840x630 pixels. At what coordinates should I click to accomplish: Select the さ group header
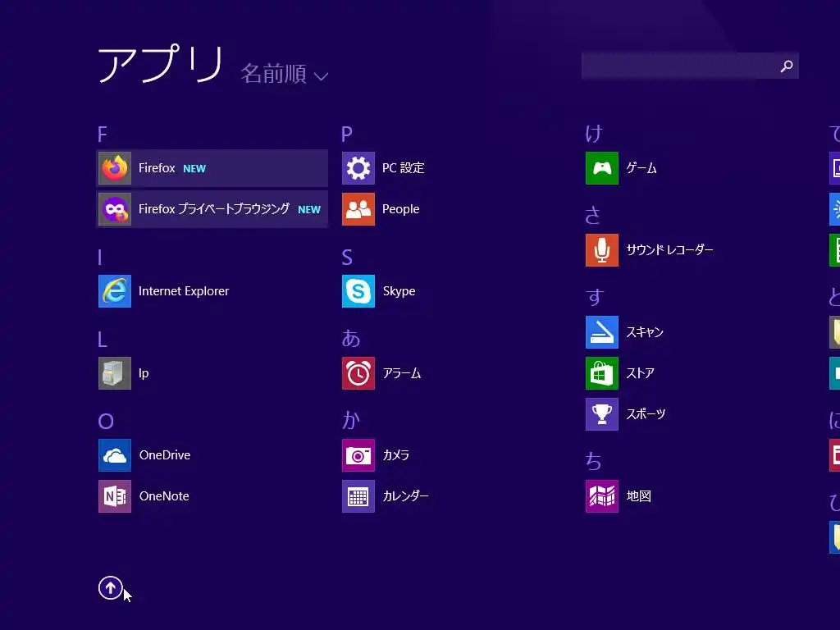point(592,216)
